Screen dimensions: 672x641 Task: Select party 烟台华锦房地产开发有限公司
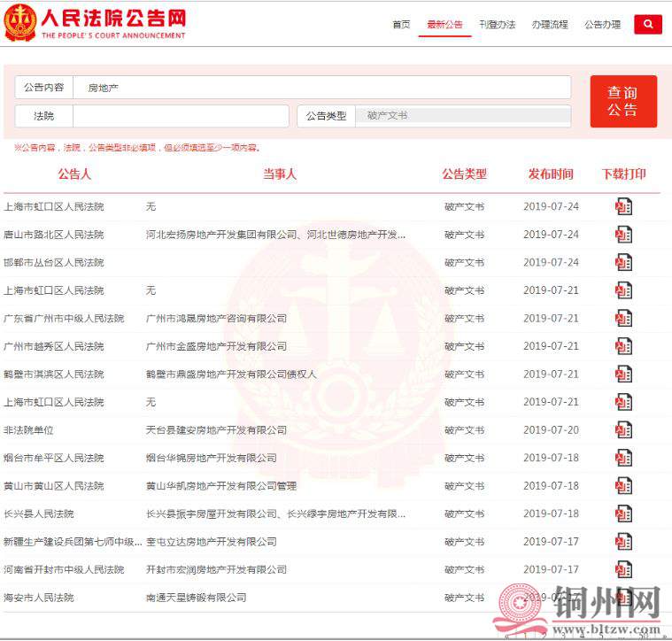point(212,458)
